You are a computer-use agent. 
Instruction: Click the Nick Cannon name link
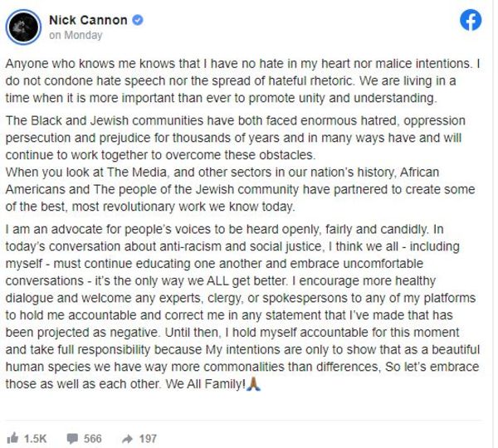88,20
